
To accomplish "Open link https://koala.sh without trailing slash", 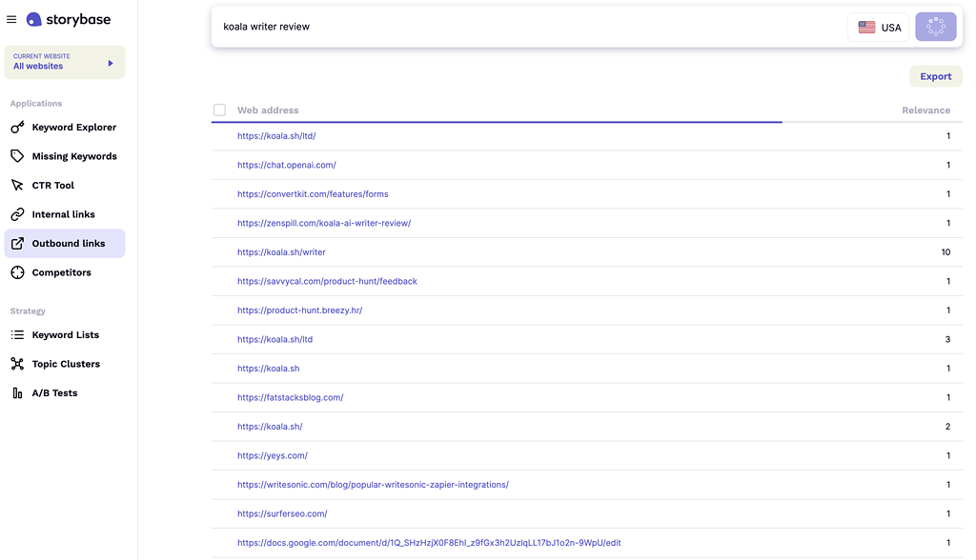I will [268, 369].
